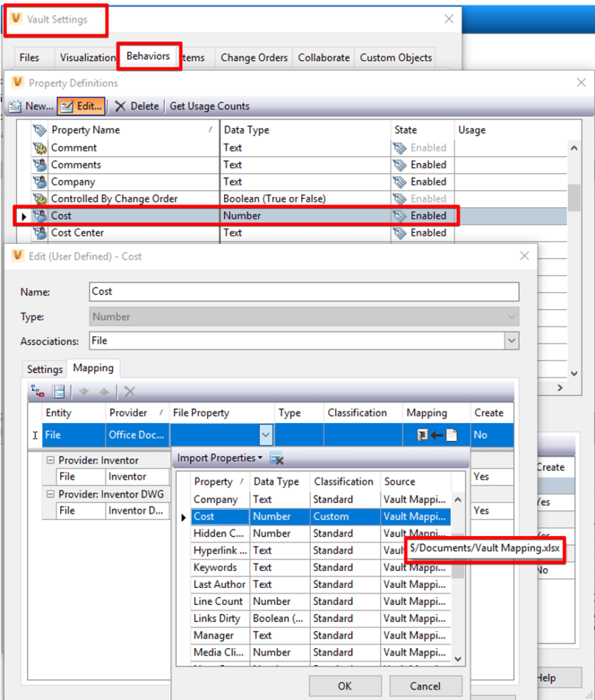The image size is (595, 700).
Task: Open the Custom Objects tab
Action: point(396,57)
